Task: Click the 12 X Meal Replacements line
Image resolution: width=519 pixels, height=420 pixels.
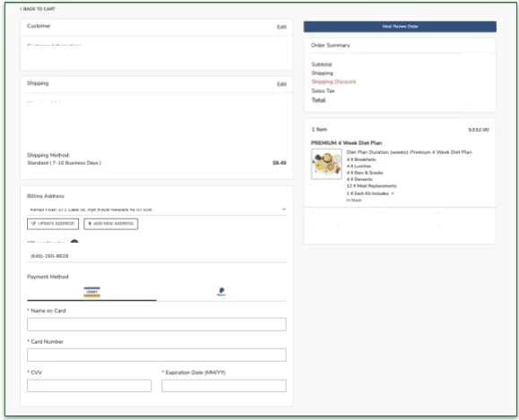Action: (371, 186)
